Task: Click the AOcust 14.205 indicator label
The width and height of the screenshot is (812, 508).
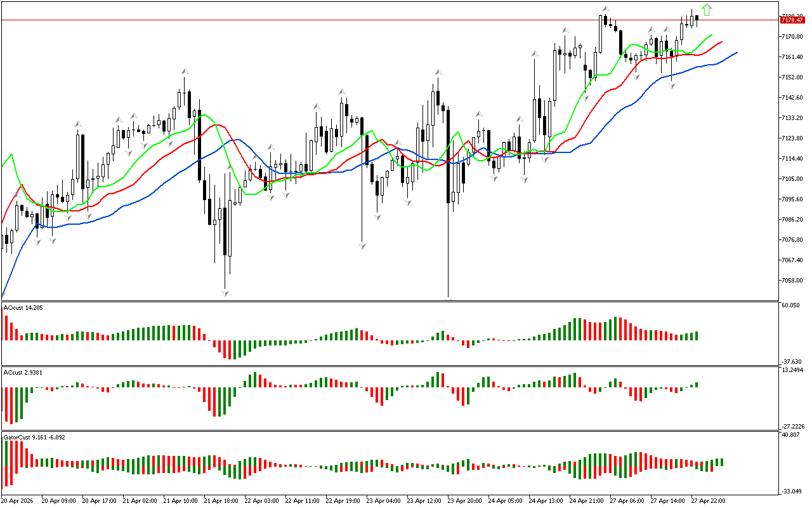Action: tap(23, 308)
